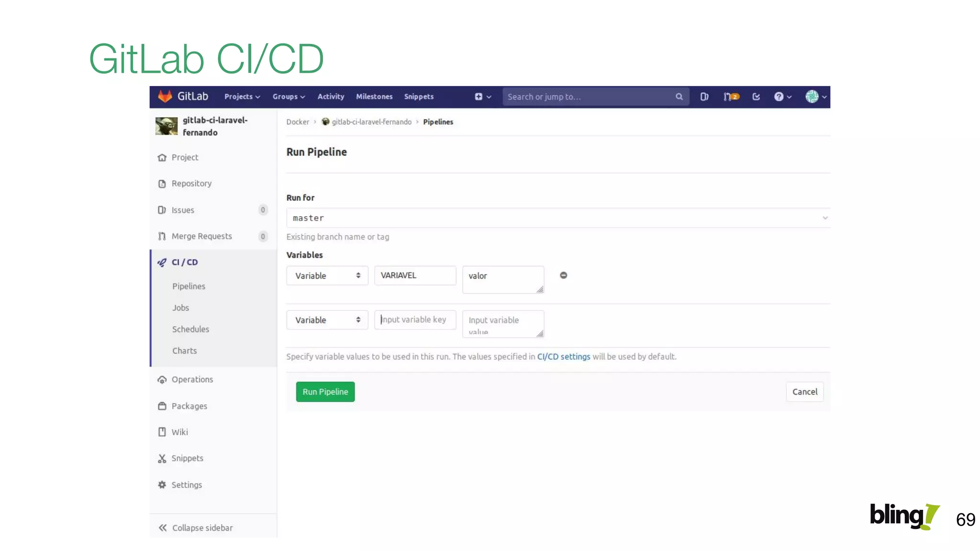Open the master branch dropdown
This screenshot has width=980, height=551.
click(558, 218)
